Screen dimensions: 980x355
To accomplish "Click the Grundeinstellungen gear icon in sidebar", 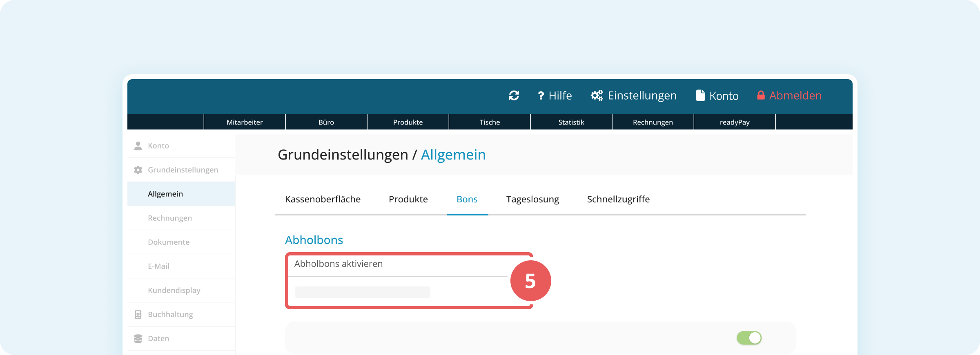I will coord(138,170).
